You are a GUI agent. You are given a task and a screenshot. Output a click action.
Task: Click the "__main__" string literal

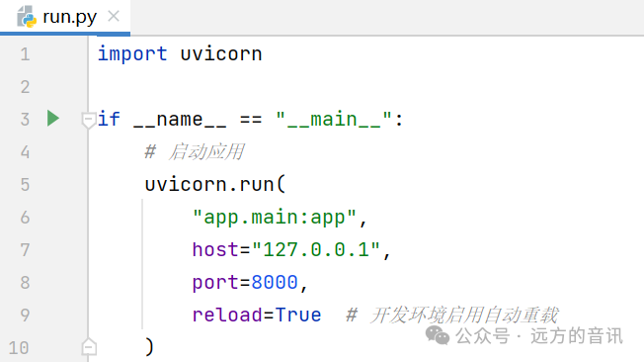334,120
